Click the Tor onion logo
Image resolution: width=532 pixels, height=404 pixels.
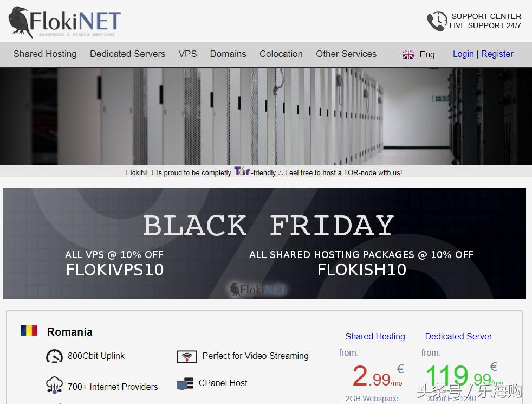pos(242,171)
